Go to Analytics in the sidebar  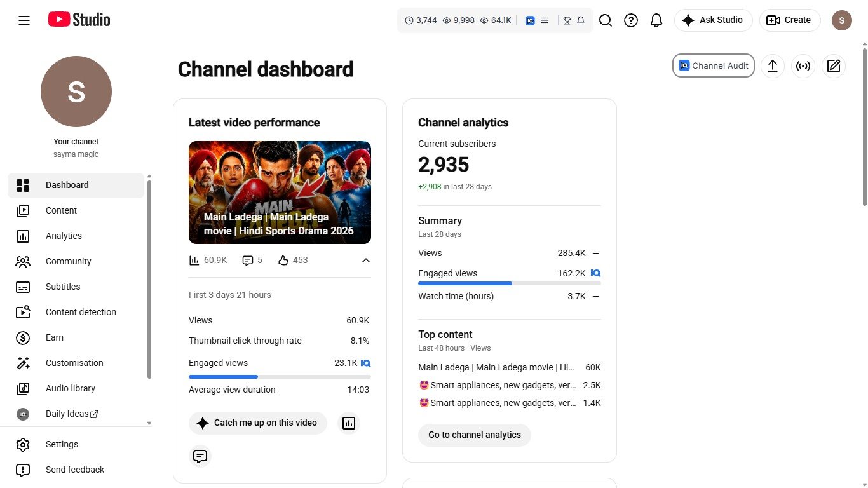76,236
